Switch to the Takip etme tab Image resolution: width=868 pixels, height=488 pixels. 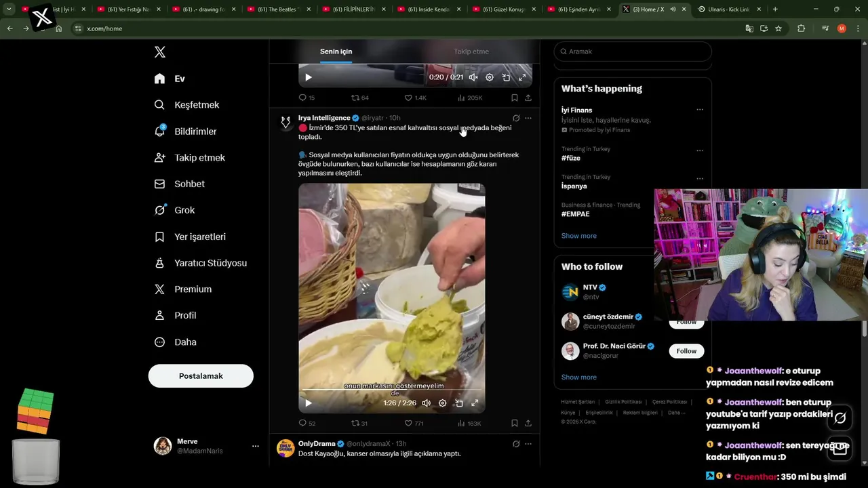[471, 52]
